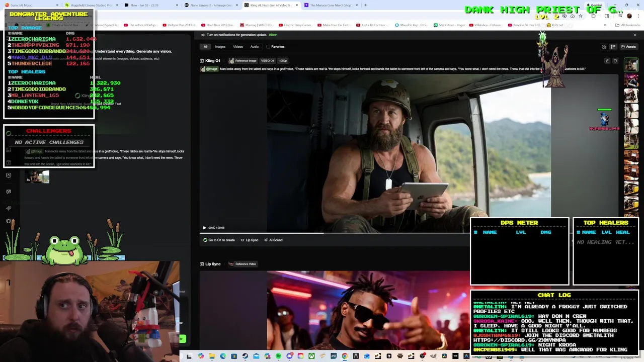Viewport: 644px width, 362px height.
Task: Switch to list view layout
Action: [613, 47]
